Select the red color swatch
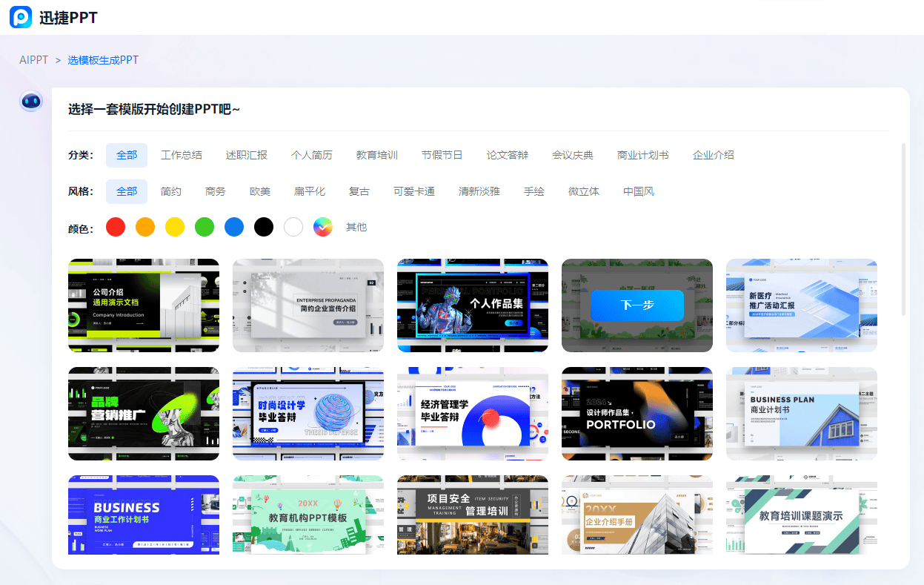 116,227
